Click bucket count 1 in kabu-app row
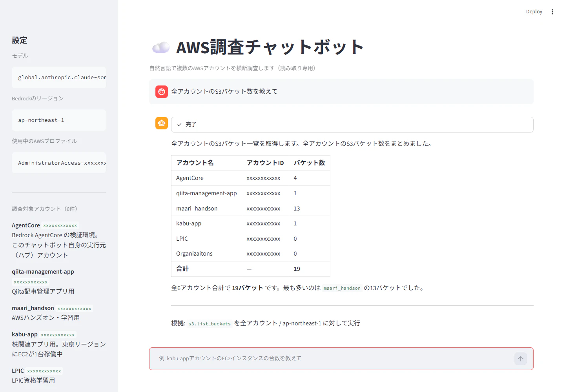 pyautogui.click(x=295, y=223)
